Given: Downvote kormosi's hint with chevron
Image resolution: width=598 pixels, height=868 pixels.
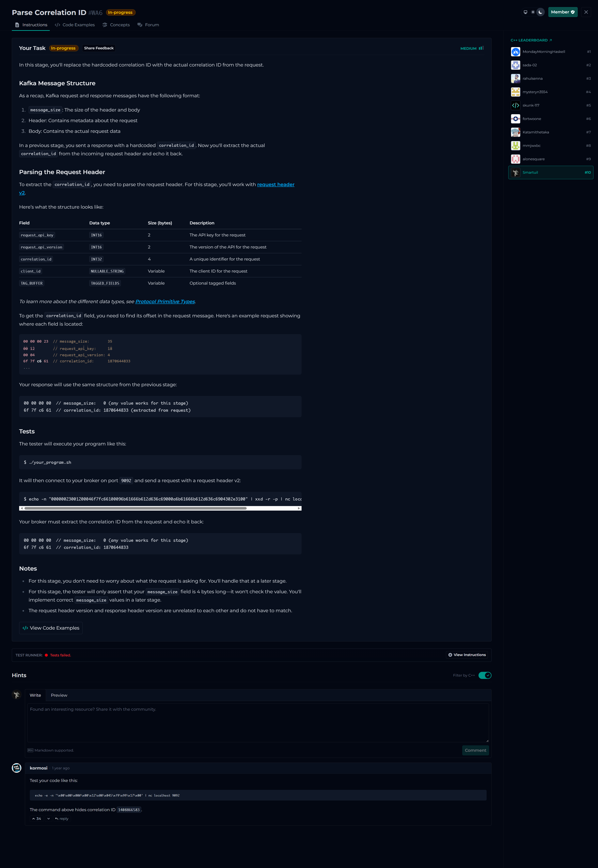Looking at the screenshot, I should tap(48, 819).
